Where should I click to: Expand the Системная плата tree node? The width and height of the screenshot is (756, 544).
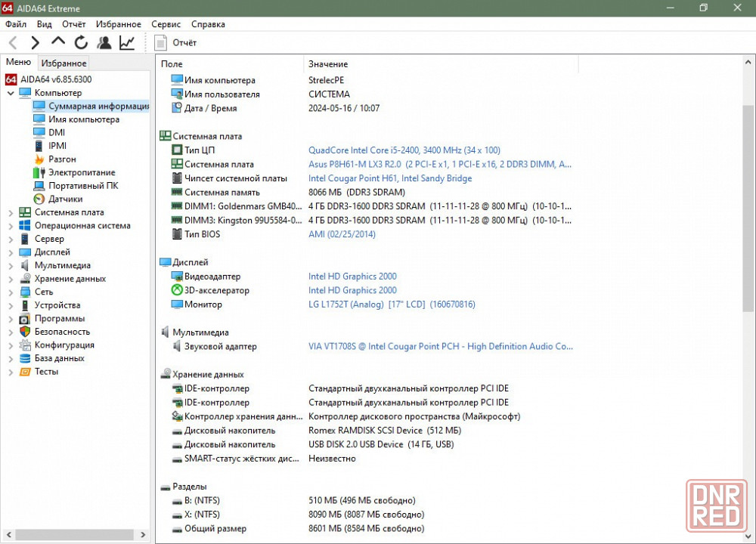pos(11,212)
